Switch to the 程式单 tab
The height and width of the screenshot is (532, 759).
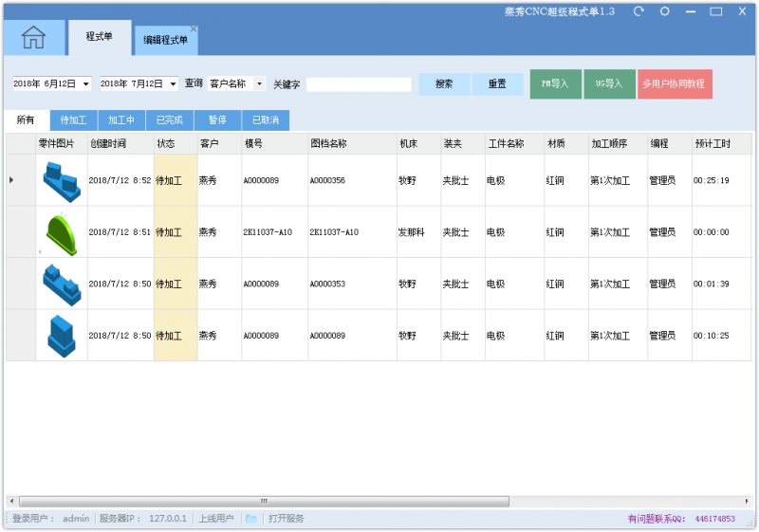(x=100, y=37)
